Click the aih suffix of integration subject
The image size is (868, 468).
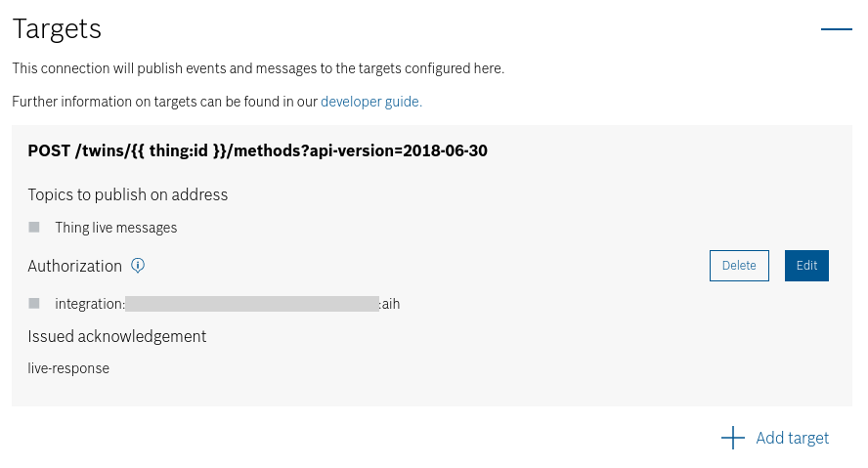tap(390, 304)
